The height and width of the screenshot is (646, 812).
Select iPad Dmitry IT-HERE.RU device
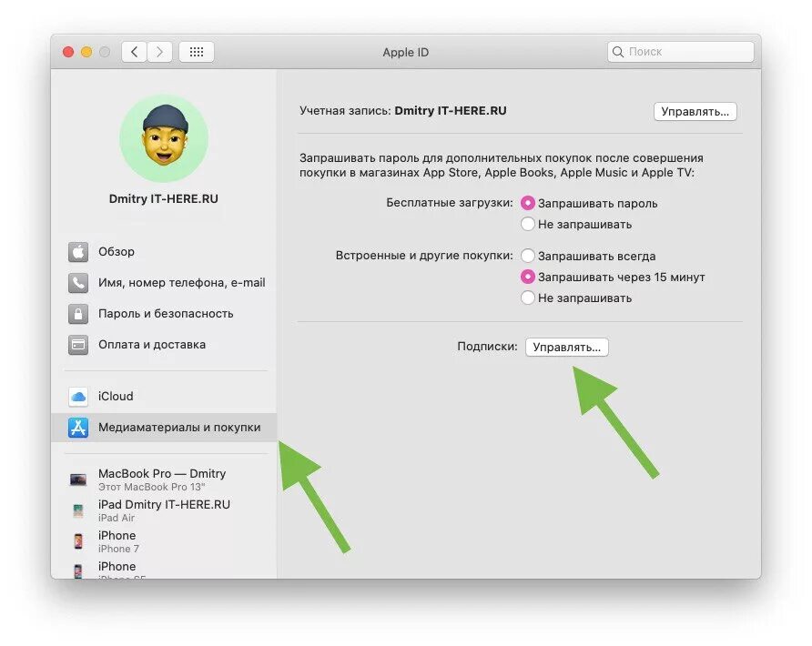[x=164, y=511]
